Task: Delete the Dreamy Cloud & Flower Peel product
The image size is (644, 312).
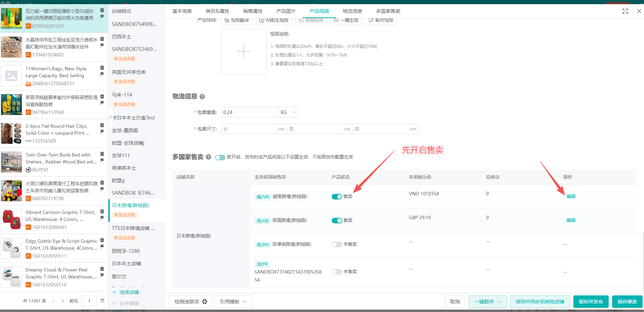Action: tap(102, 269)
